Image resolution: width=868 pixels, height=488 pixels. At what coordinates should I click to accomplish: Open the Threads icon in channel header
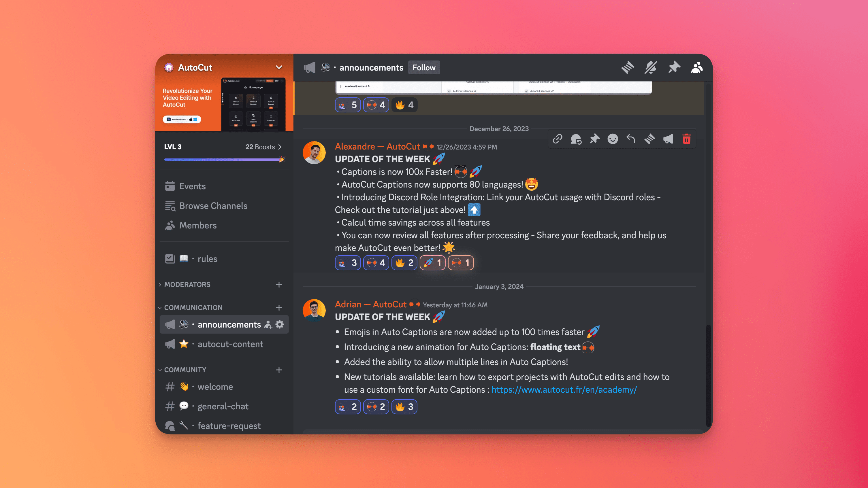627,68
